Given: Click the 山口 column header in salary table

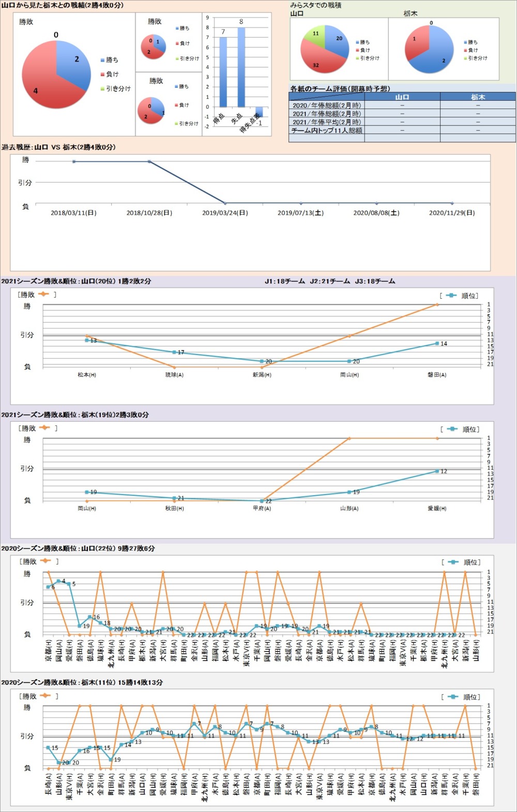Looking at the screenshot, I should [x=402, y=97].
